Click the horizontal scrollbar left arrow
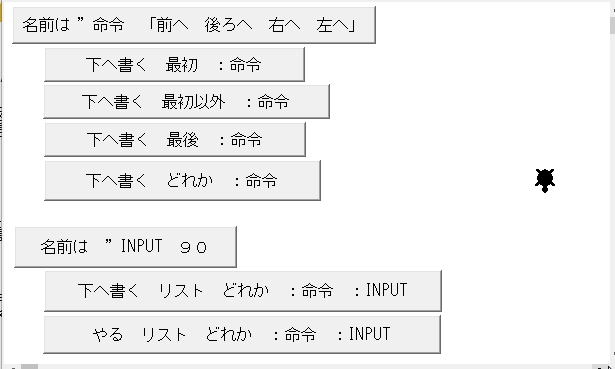The width and height of the screenshot is (615, 369). 12,367
